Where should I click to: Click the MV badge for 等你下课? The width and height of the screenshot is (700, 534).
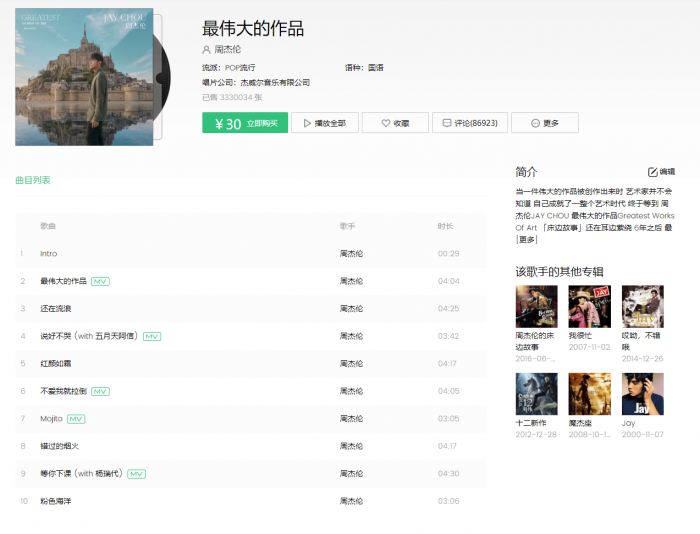pos(137,473)
